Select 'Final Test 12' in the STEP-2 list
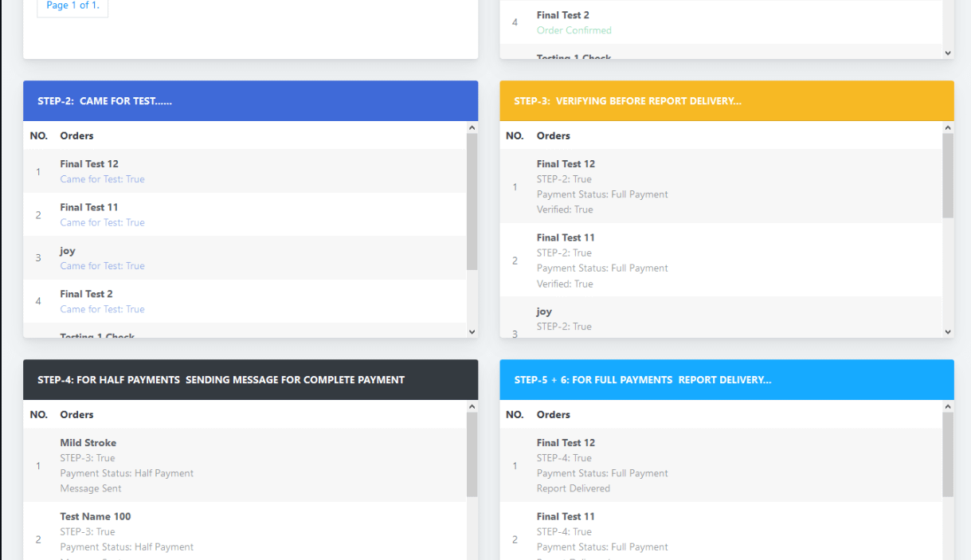Screen dimensions: 971x560 [x=89, y=164]
